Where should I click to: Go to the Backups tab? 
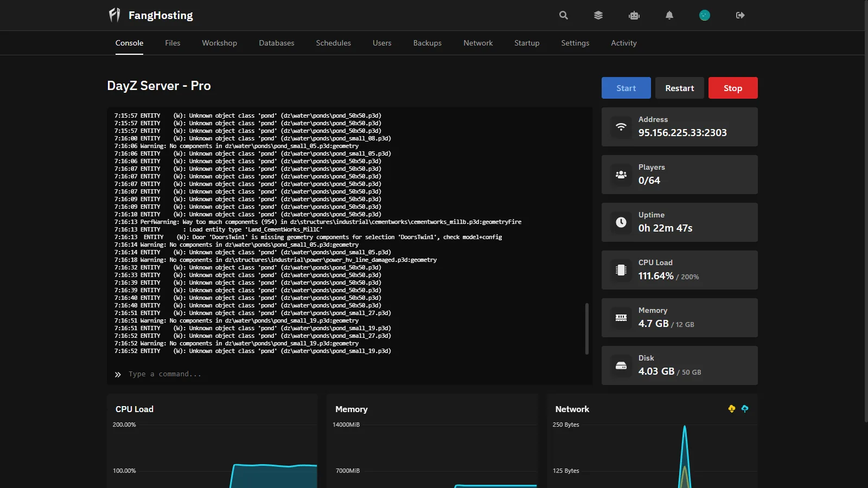pos(427,43)
